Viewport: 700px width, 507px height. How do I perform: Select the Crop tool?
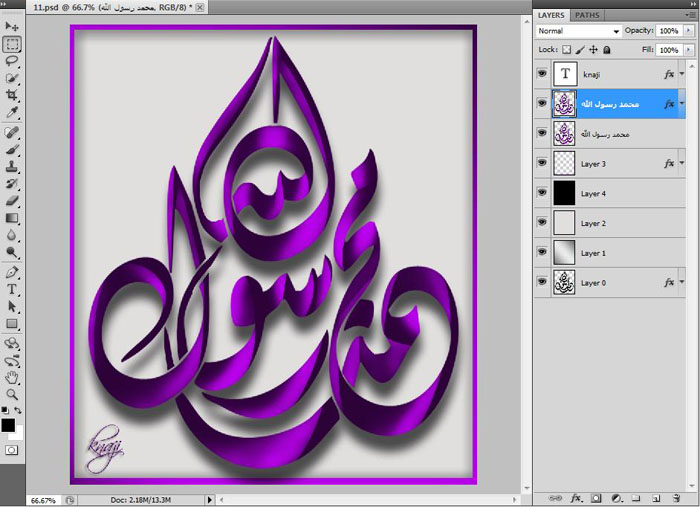point(13,94)
